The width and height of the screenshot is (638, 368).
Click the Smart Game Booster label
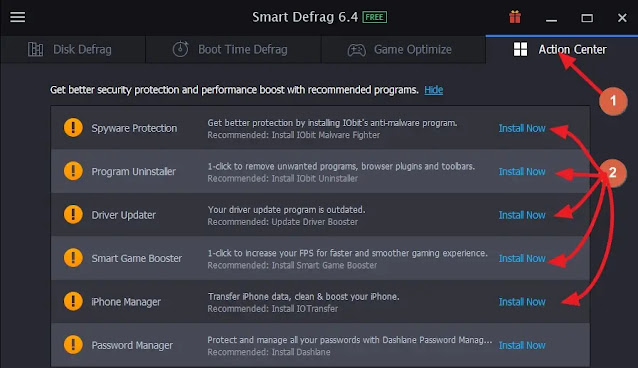[x=136, y=258]
